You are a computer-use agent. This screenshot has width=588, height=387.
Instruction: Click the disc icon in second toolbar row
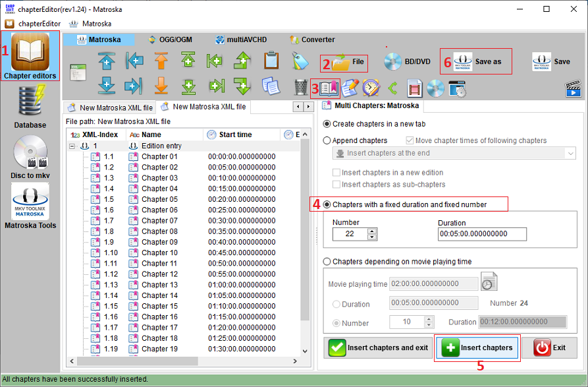(x=435, y=88)
